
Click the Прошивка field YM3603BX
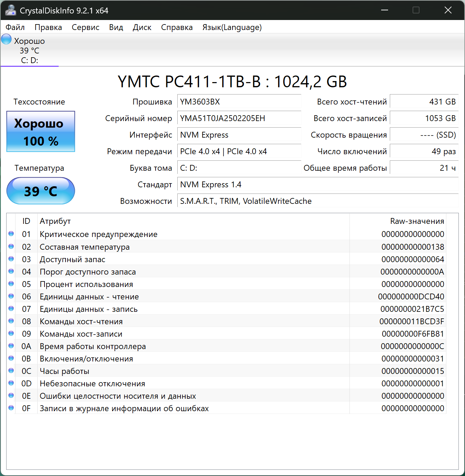click(x=239, y=102)
